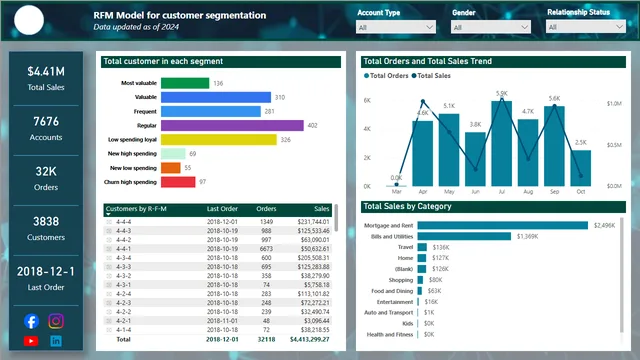Click the category chart vertical scrollbar
The image size is (640, 360).
[622, 276]
